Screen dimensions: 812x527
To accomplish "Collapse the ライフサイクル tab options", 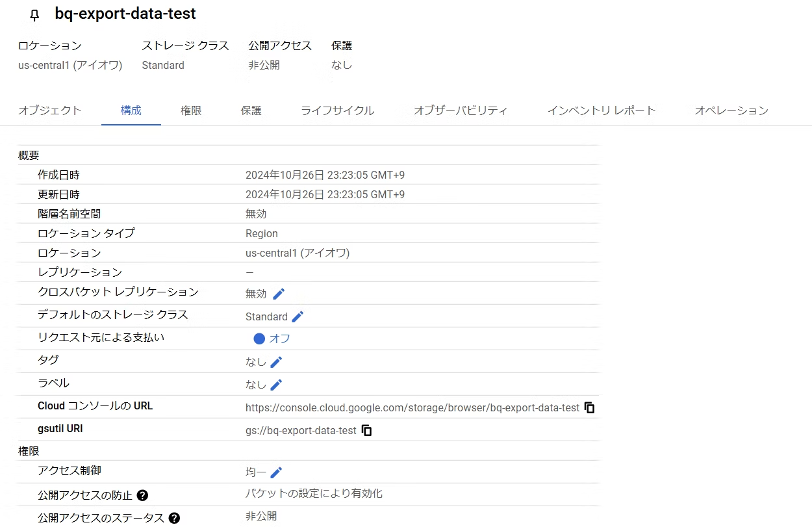I will click(337, 110).
